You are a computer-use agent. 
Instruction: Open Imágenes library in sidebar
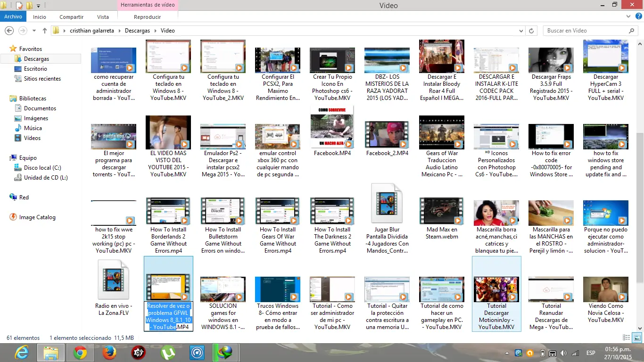[x=36, y=118]
